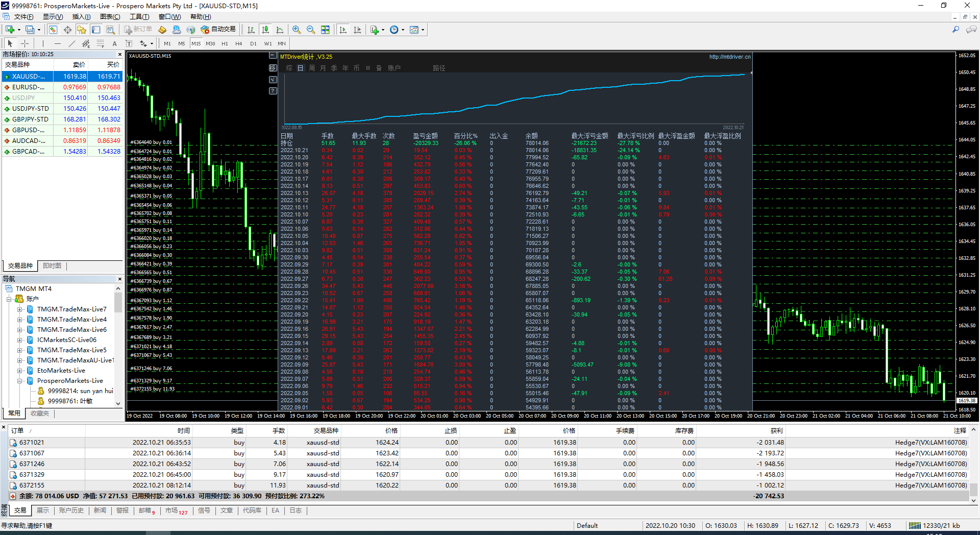
Task: Select order 6371246 in the trade list
Action: tap(32, 464)
